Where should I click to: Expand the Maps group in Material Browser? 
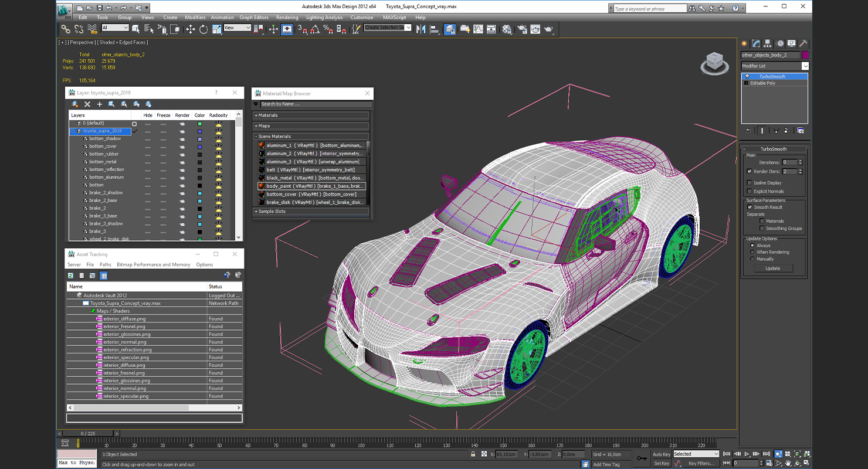pos(311,125)
